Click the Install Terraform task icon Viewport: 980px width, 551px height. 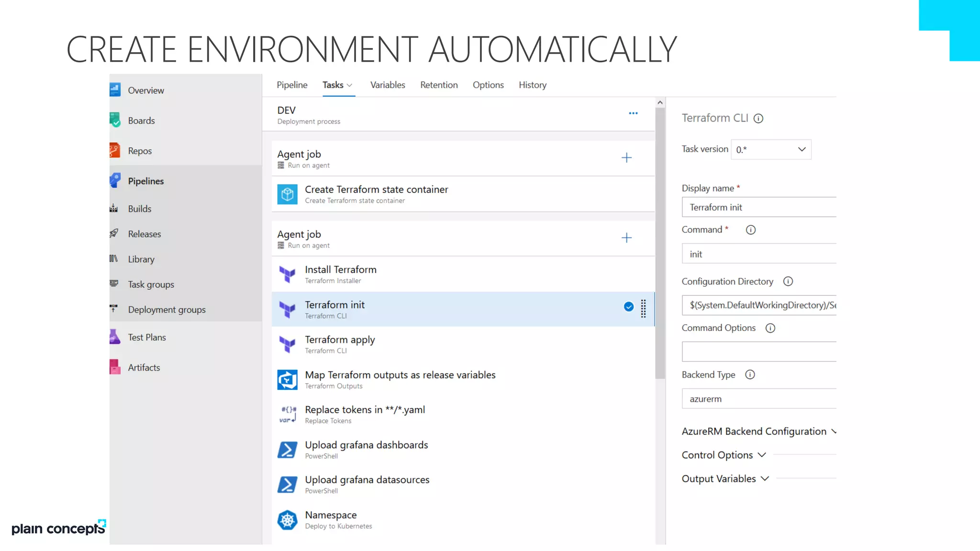pos(287,275)
